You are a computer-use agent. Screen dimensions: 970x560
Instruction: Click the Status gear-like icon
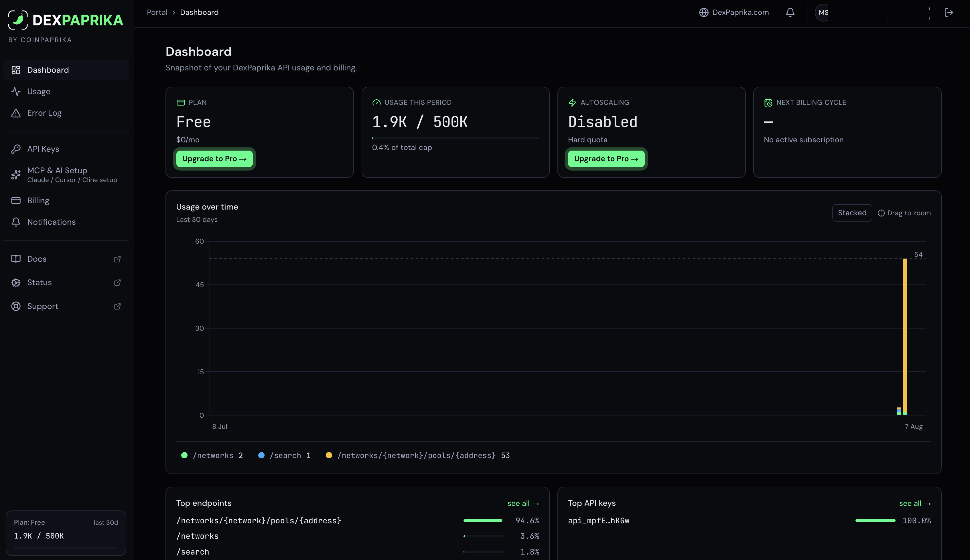(x=16, y=283)
